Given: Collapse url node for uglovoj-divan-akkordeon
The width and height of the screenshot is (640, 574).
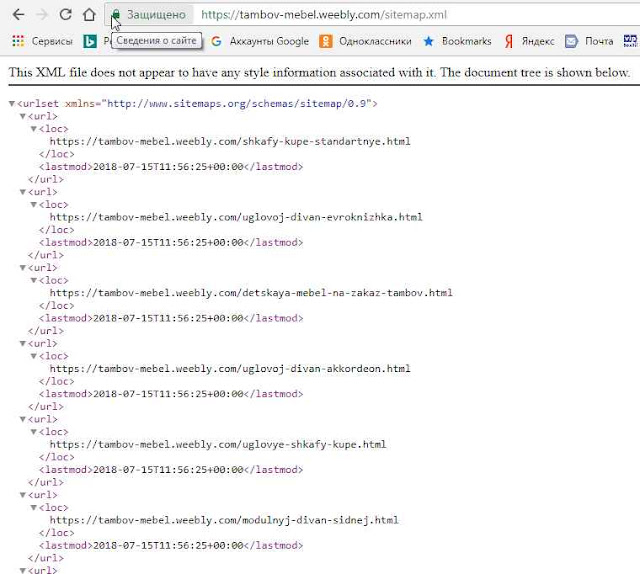Looking at the screenshot, I should [x=23, y=343].
